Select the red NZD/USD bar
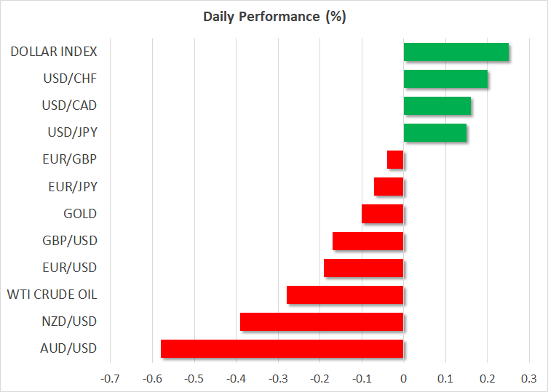Screen dimensions: 548x392 321,321
